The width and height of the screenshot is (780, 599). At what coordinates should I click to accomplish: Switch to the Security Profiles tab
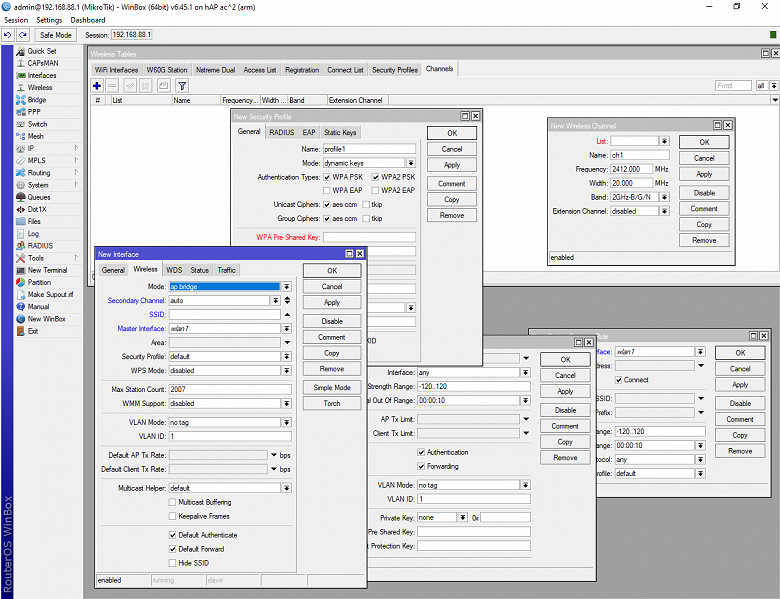[x=394, y=70]
